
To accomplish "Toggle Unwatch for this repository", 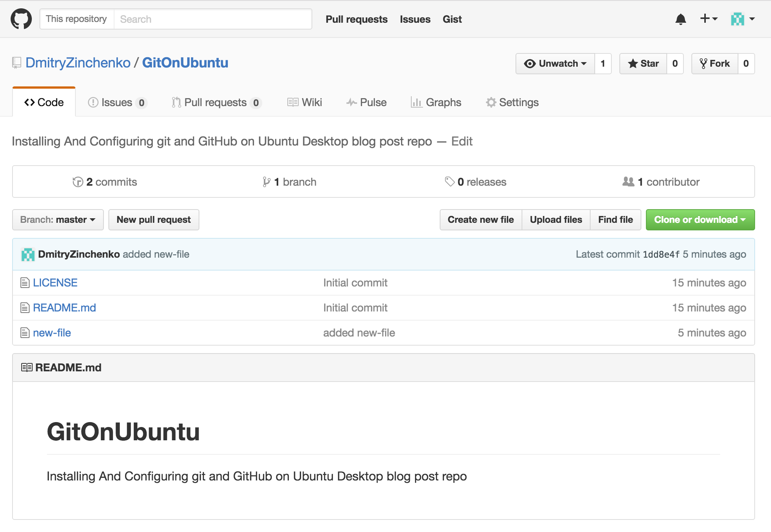I will [555, 63].
